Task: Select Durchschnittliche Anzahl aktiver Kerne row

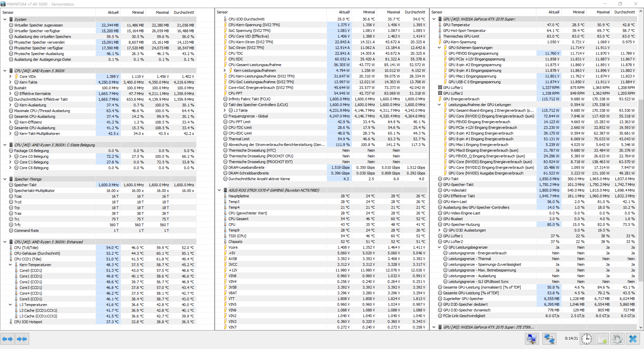Action: (321, 179)
